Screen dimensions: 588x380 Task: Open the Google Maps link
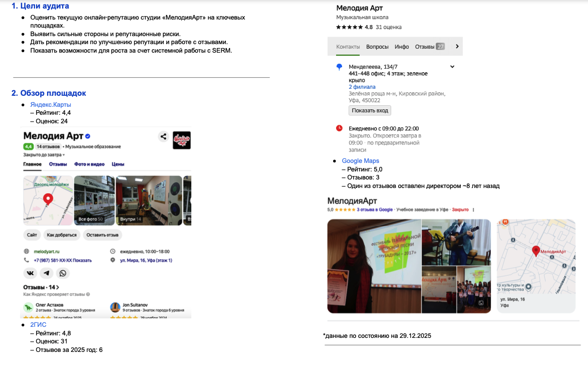click(x=361, y=161)
